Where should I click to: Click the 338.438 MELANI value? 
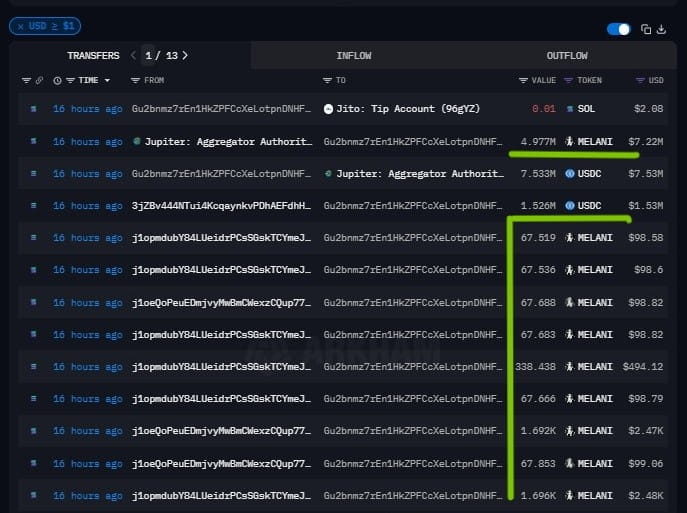[535, 367]
